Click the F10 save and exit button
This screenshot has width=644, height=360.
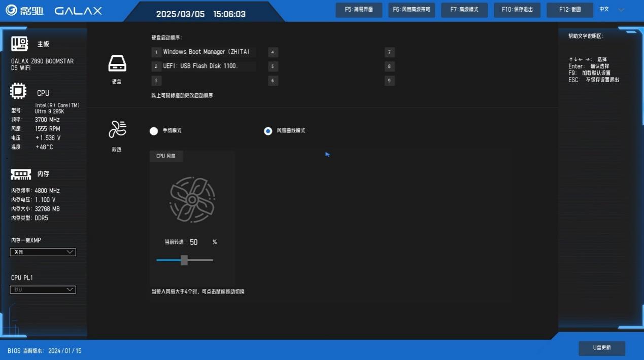pyautogui.click(x=517, y=10)
